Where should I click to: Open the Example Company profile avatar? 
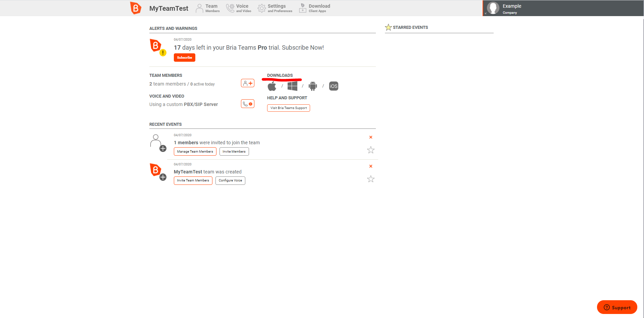[x=493, y=8]
